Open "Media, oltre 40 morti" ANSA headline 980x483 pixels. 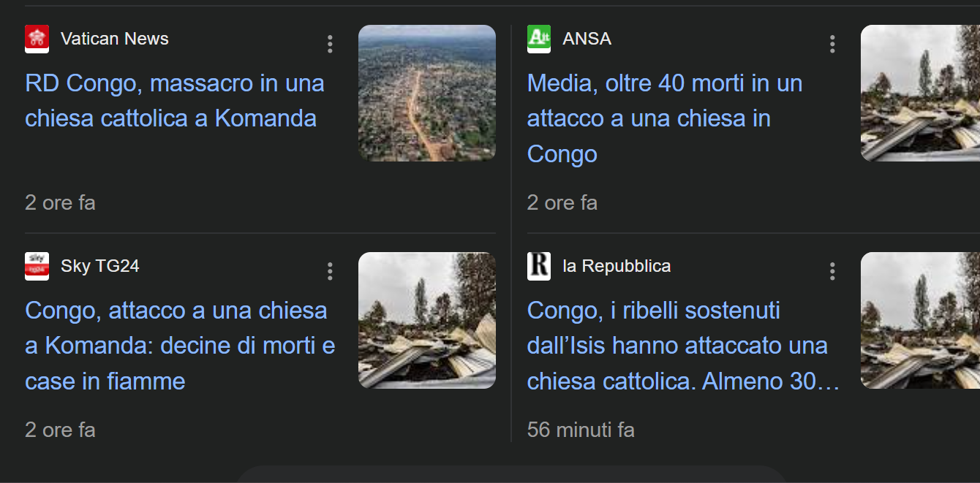(664, 118)
